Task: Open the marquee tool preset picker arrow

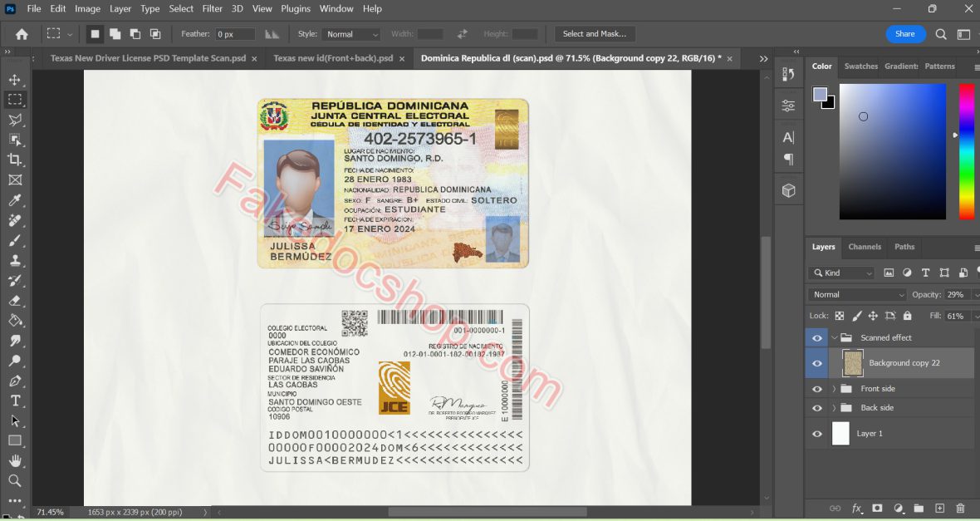Action: click(70, 34)
